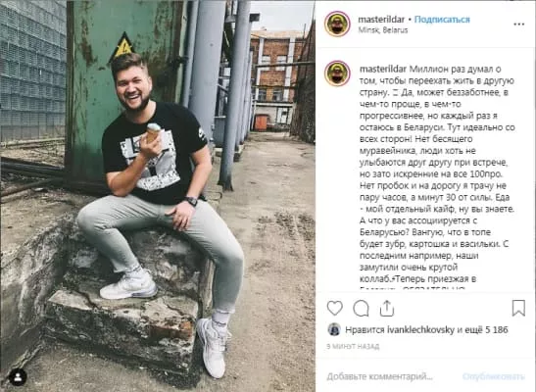Share the post via the share icon
The width and height of the screenshot is (536, 392).
coord(387,309)
